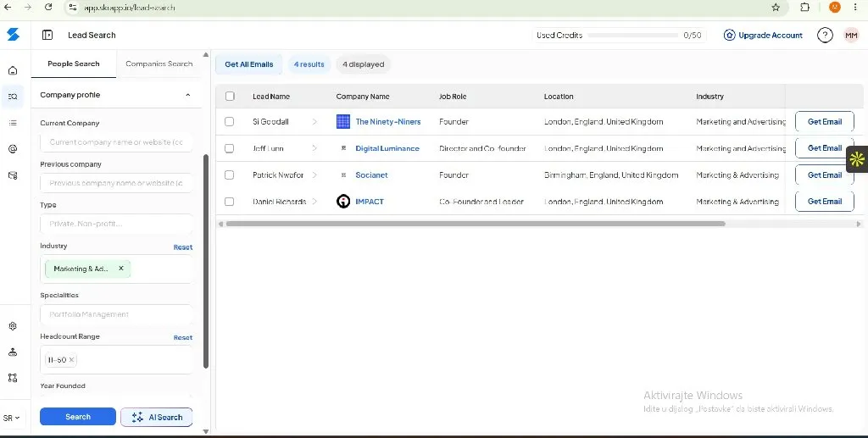This screenshot has width=868, height=438.
Task: Click site info icon in address bar
Action: pyautogui.click(x=73, y=7)
